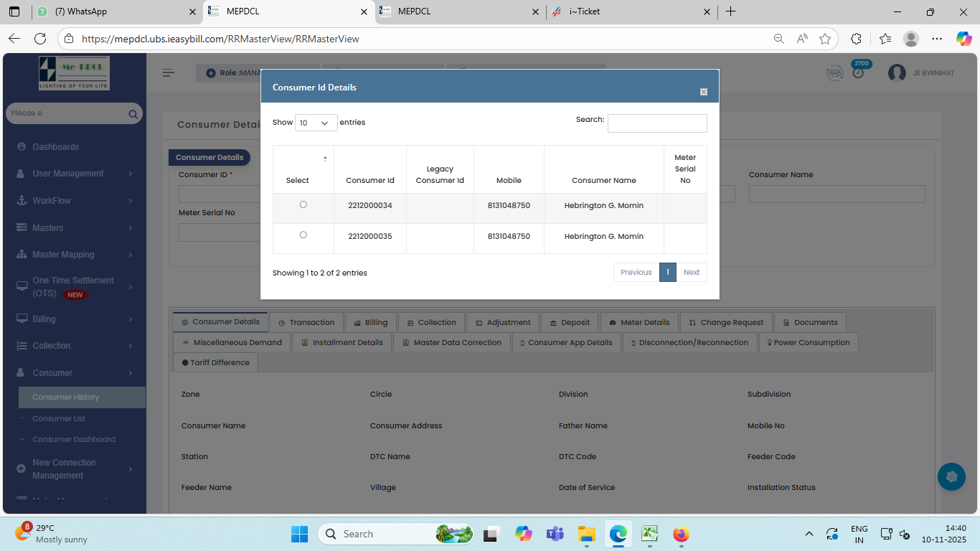Screen dimensions: 980x551
Task: Refresh the MEPDCL page
Action: [40, 39]
